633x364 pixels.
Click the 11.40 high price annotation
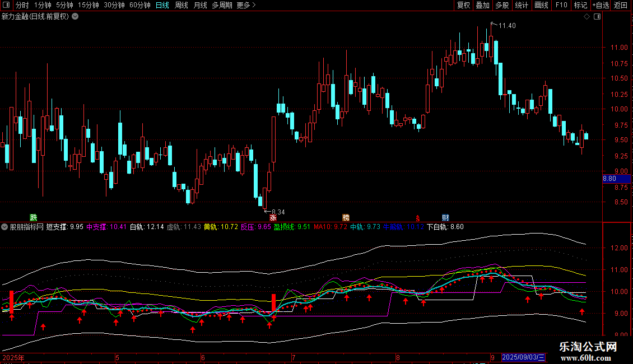tap(507, 26)
